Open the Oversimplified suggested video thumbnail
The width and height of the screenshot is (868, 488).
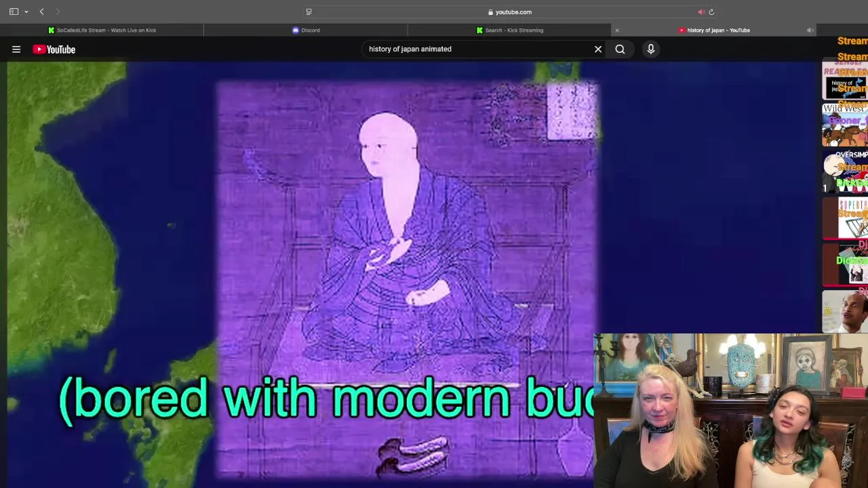[x=845, y=171]
